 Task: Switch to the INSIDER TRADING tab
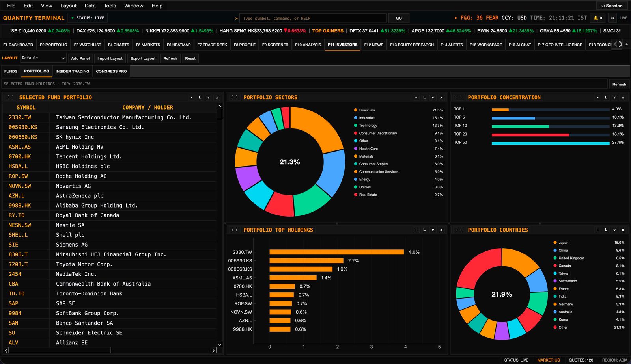[72, 71]
